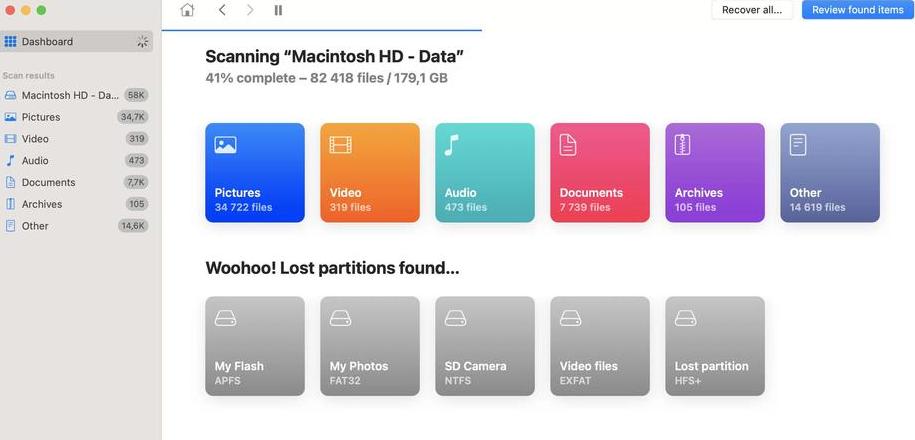Select Archives in the sidebar list
915x440 pixels.
pos(76,204)
